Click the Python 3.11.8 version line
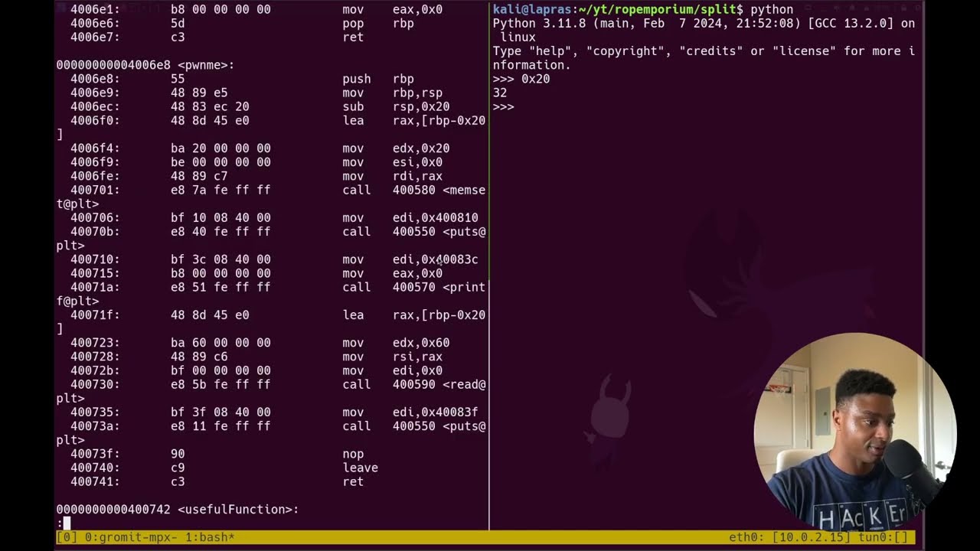This screenshot has height=551, width=980. click(704, 24)
